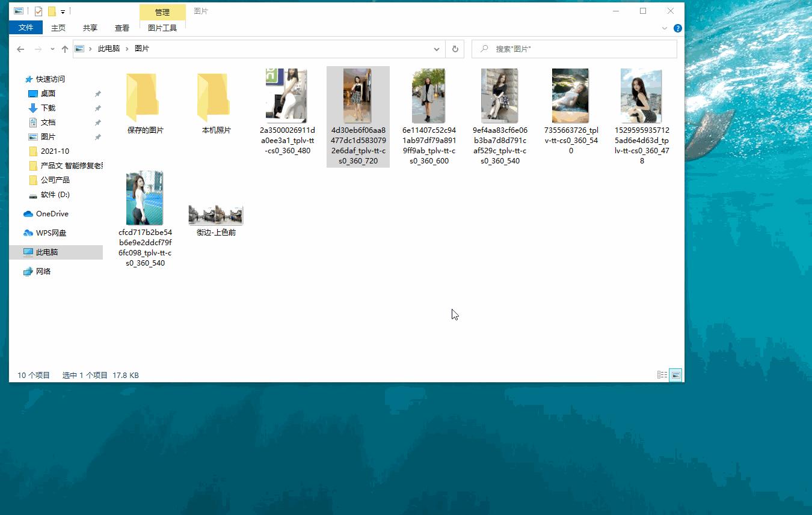
Task: Switch to large thumbnails view in status bar
Action: click(676, 375)
